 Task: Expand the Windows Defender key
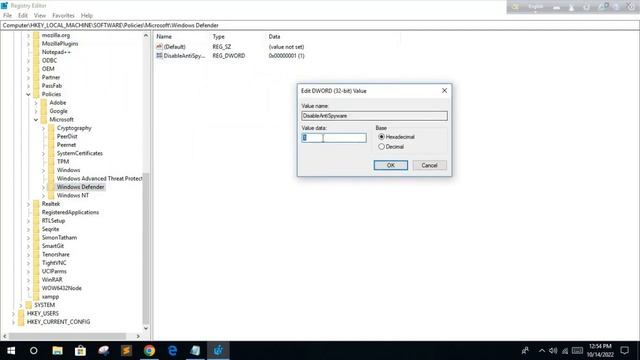[x=44, y=187]
